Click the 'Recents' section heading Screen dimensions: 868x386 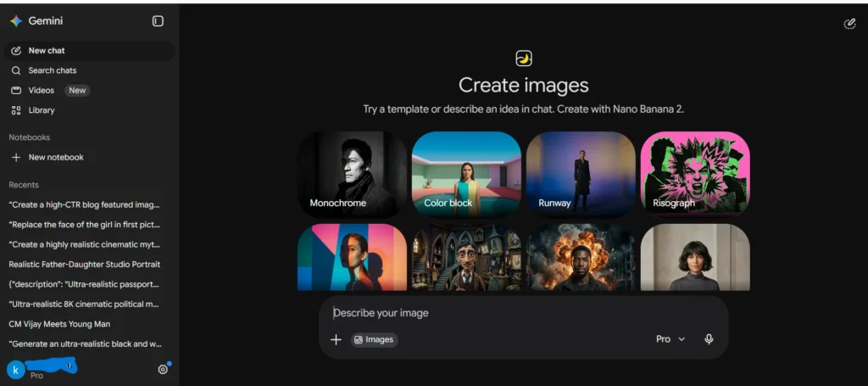pyautogui.click(x=24, y=185)
